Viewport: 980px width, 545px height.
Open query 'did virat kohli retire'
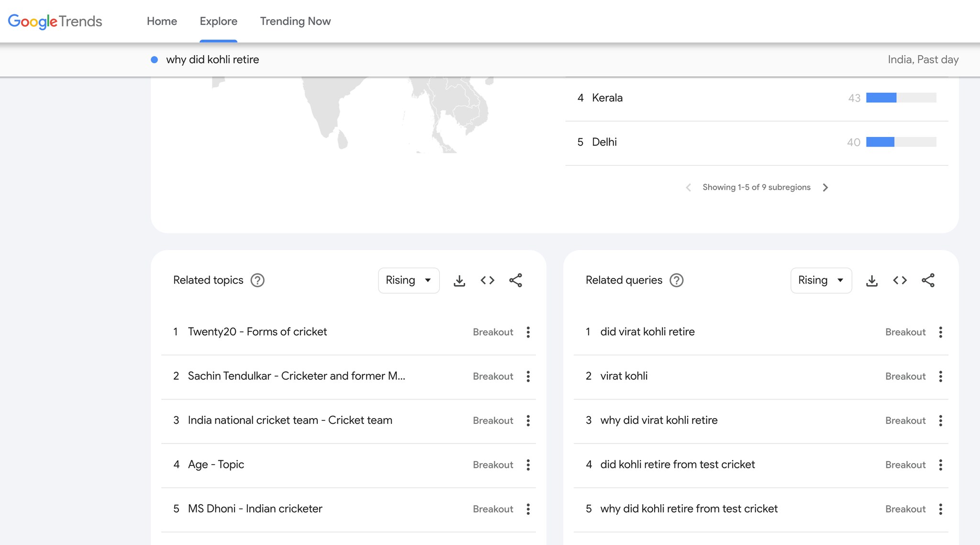[647, 332]
